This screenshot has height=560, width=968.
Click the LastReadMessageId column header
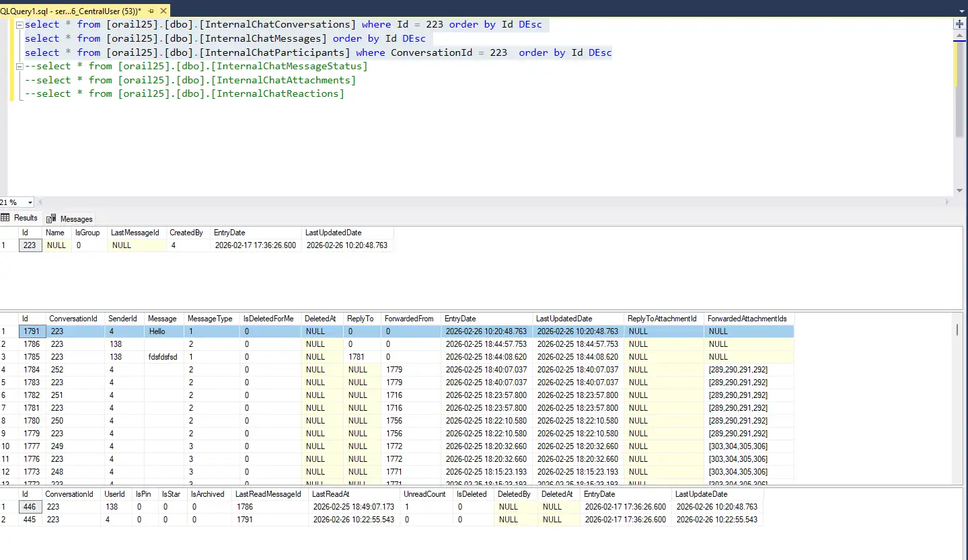[268, 494]
